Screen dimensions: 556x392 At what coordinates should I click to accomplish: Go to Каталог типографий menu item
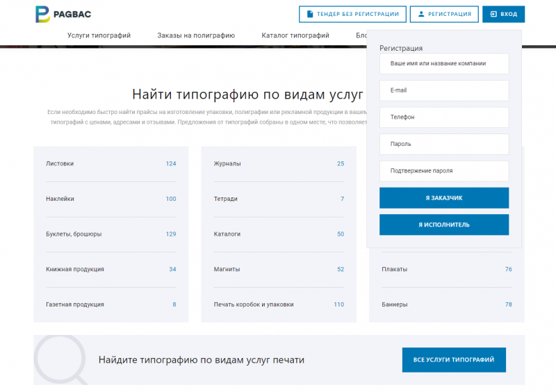click(x=295, y=35)
